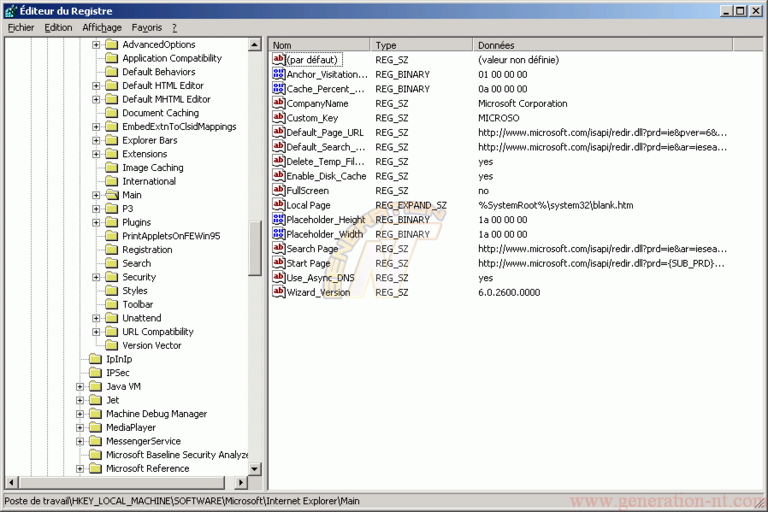
Task: Click tree scroll down arrow
Action: (x=255, y=469)
